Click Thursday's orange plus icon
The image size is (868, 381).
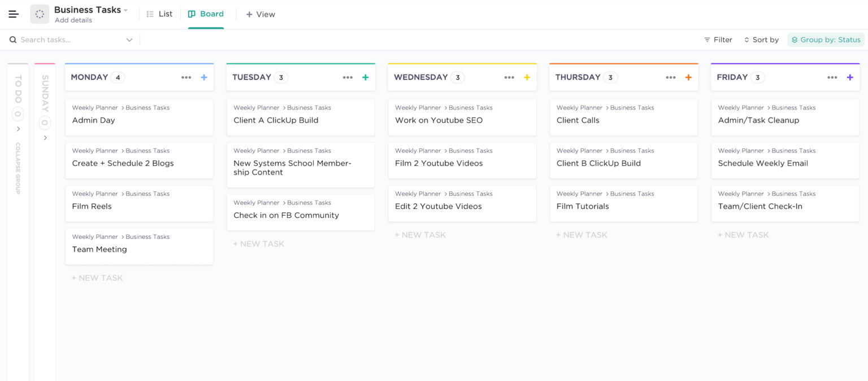point(688,77)
